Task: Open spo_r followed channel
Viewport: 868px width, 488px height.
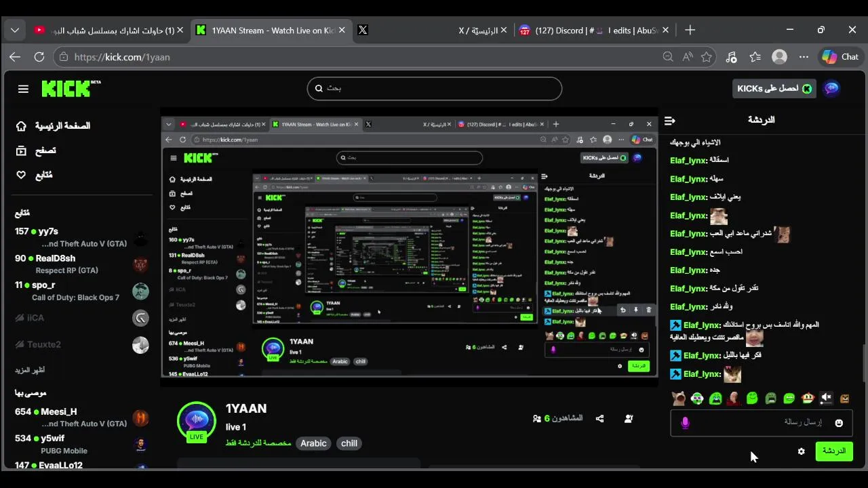Action: point(81,291)
